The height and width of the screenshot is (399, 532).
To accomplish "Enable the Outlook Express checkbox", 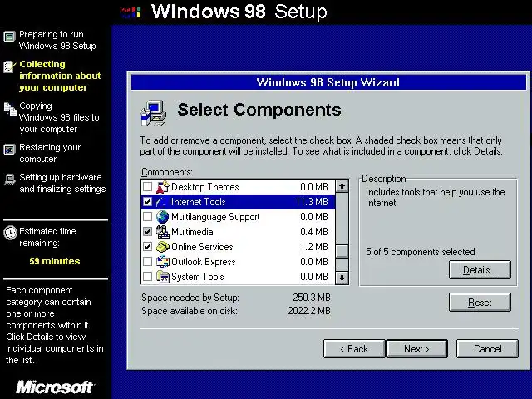I will coord(148,262).
